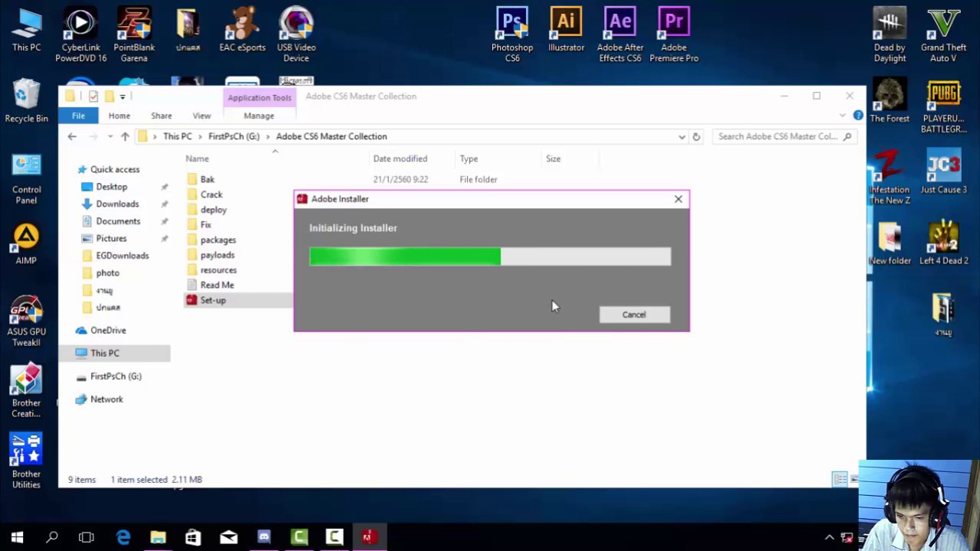
Task: Open ASUS GPU TweakII shortcut
Action: click(x=26, y=320)
